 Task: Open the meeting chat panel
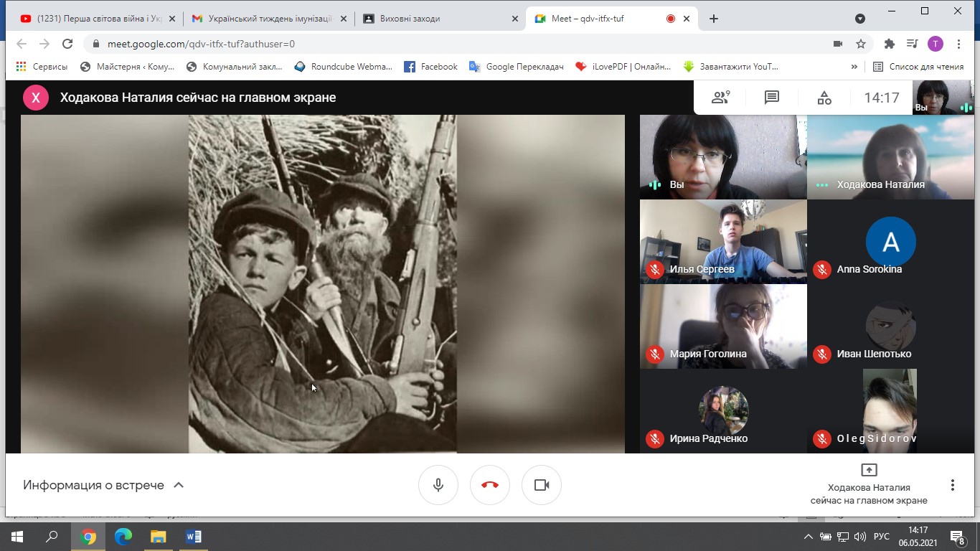click(x=772, y=98)
